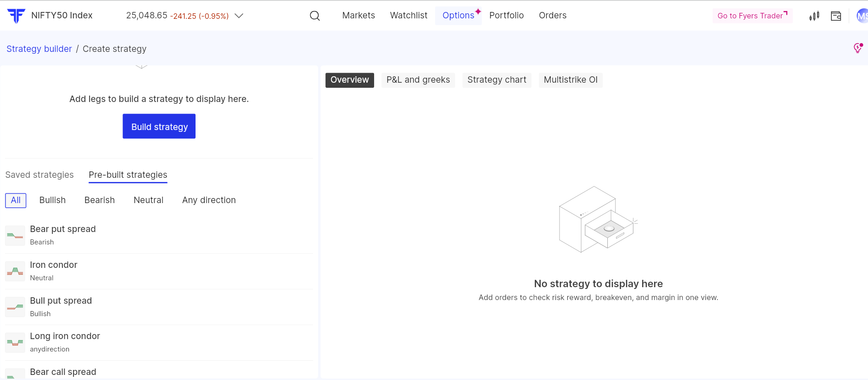Switch to the Multistrike OI tab
The height and width of the screenshot is (380, 868).
click(x=570, y=80)
